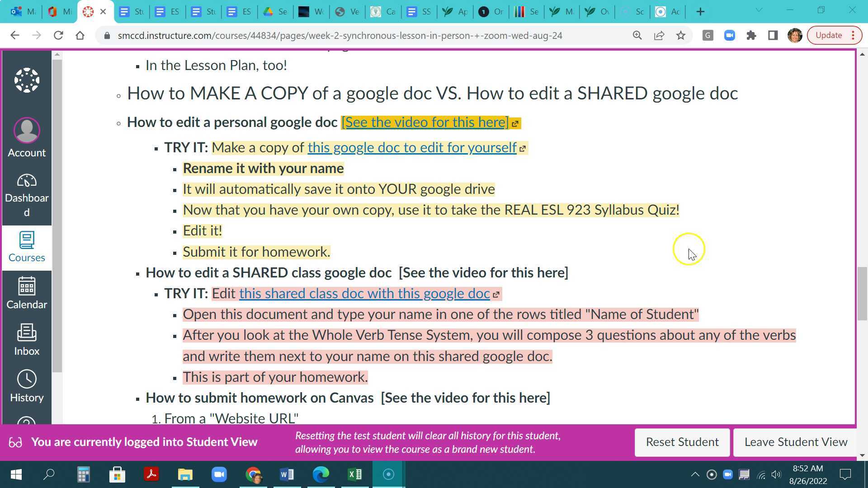Image resolution: width=868 pixels, height=488 pixels.
Task: Open the Calendar in the sidebar
Action: tap(27, 293)
